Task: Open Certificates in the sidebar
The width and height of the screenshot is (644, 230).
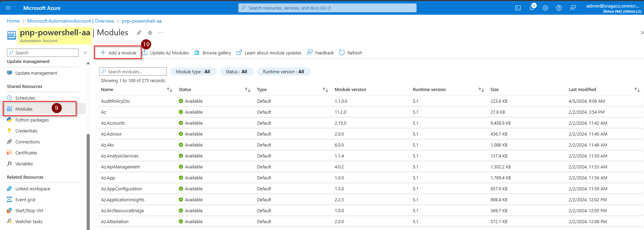Action: 26,153
